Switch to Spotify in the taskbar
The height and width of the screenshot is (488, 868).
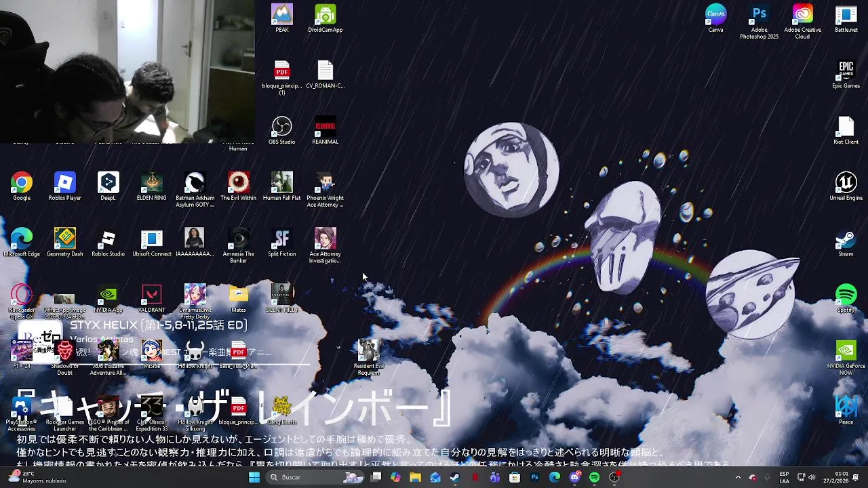(595, 477)
